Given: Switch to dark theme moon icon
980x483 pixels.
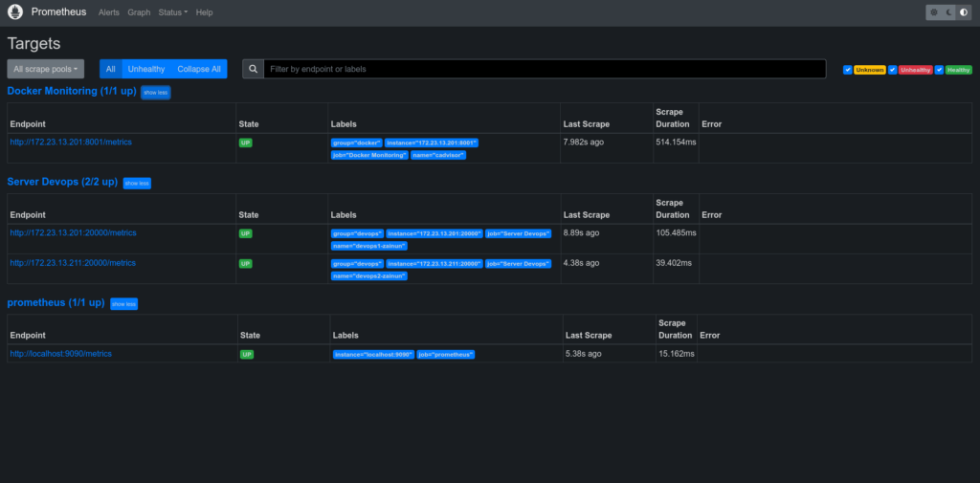Looking at the screenshot, I should click(948, 12).
